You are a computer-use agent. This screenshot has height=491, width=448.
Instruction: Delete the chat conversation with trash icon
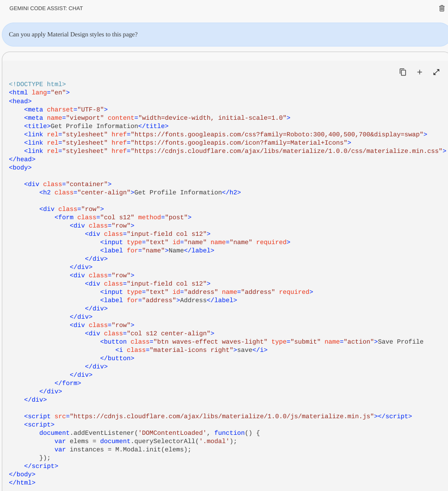(x=441, y=8)
